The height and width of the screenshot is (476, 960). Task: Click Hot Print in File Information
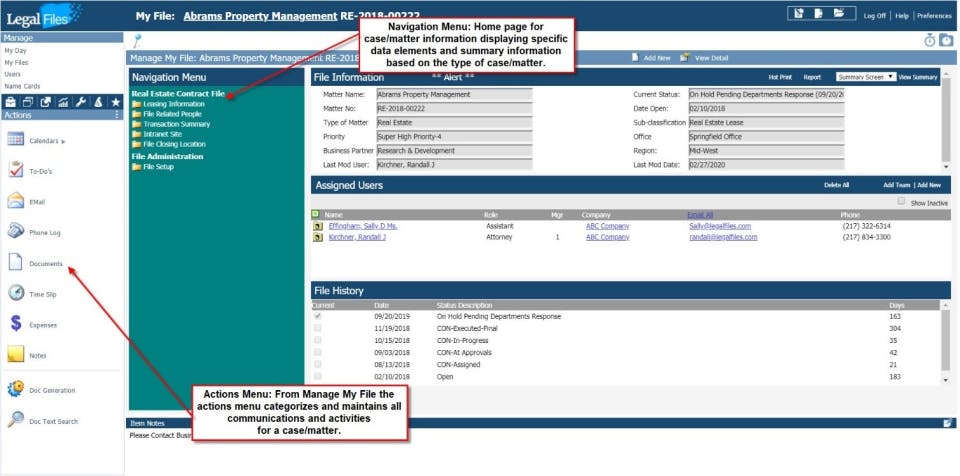coord(780,78)
